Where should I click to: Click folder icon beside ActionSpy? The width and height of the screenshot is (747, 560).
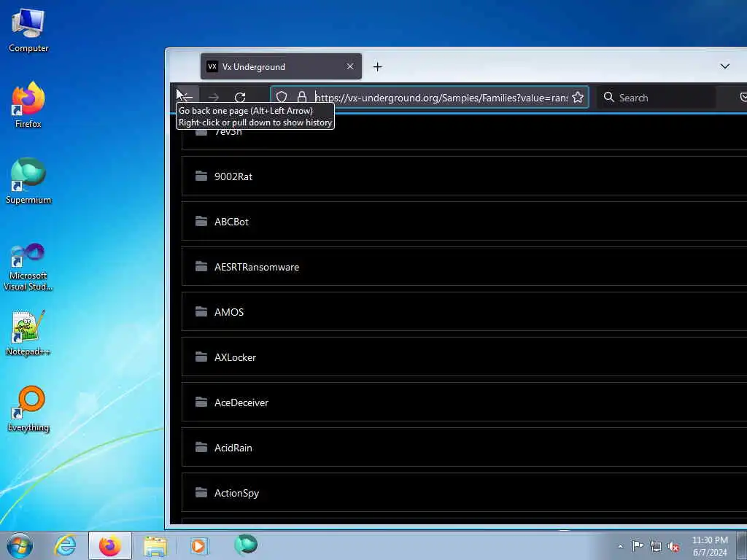201,493
